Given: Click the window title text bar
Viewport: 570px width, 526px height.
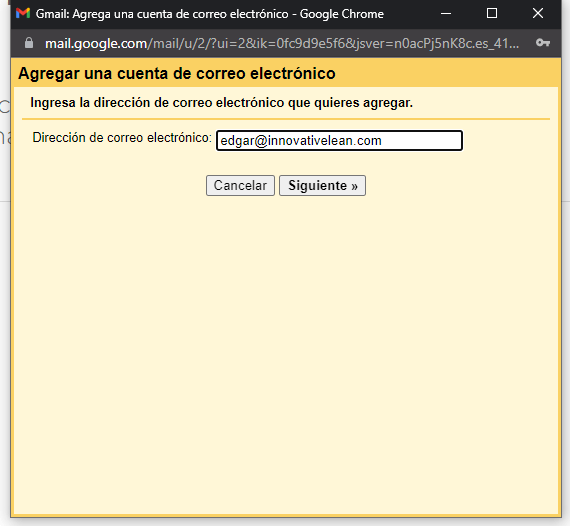Looking at the screenshot, I should tap(210, 14).
